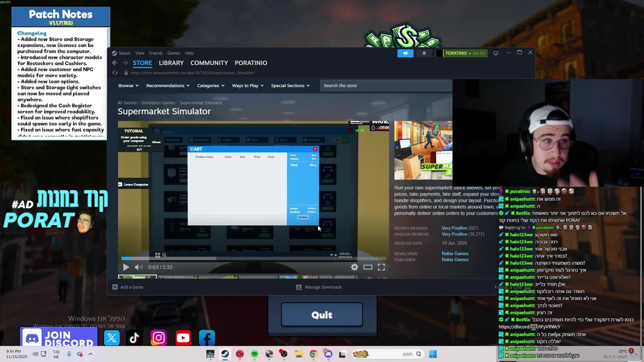Open Spotify from the Windows taskbar
Viewport: 644px width, 362px height.
[x=255, y=354]
